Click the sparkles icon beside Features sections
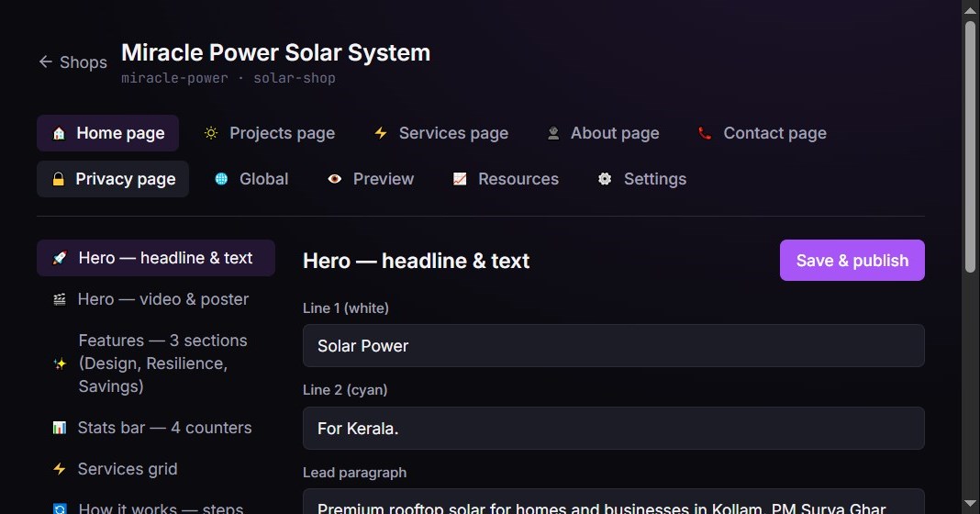The image size is (980, 514). [60, 363]
